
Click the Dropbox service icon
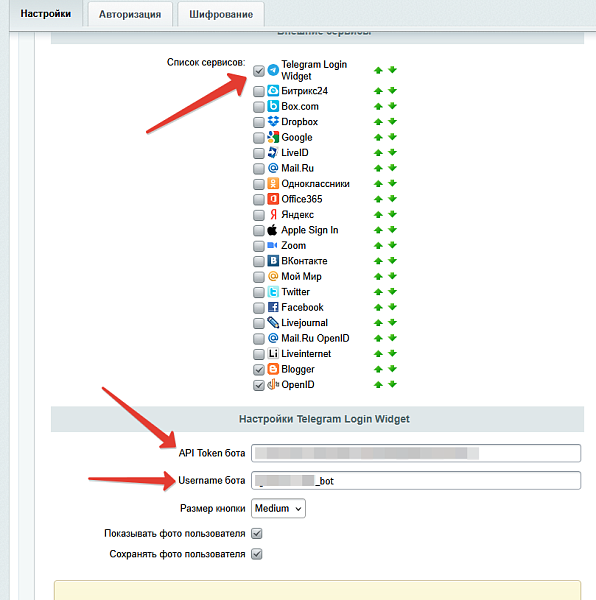(x=273, y=121)
